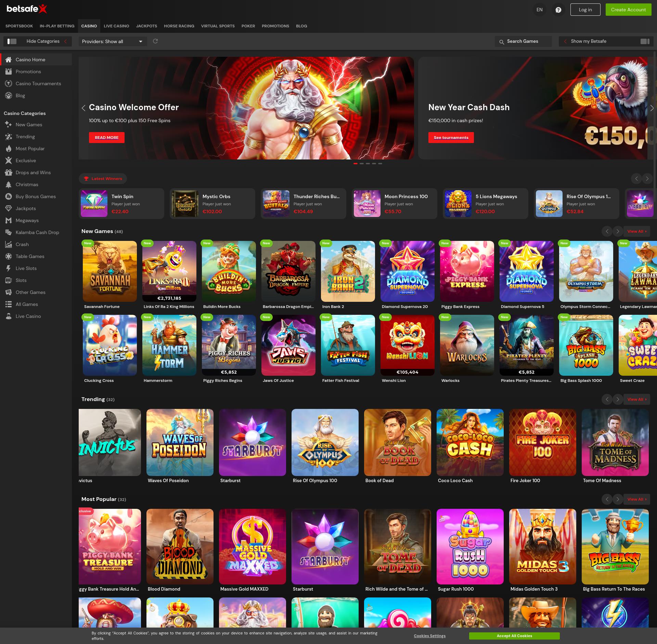Open Drops and Wins category
Image resolution: width=657 pixels, height=644 pixels.
[x=33, y=172]
